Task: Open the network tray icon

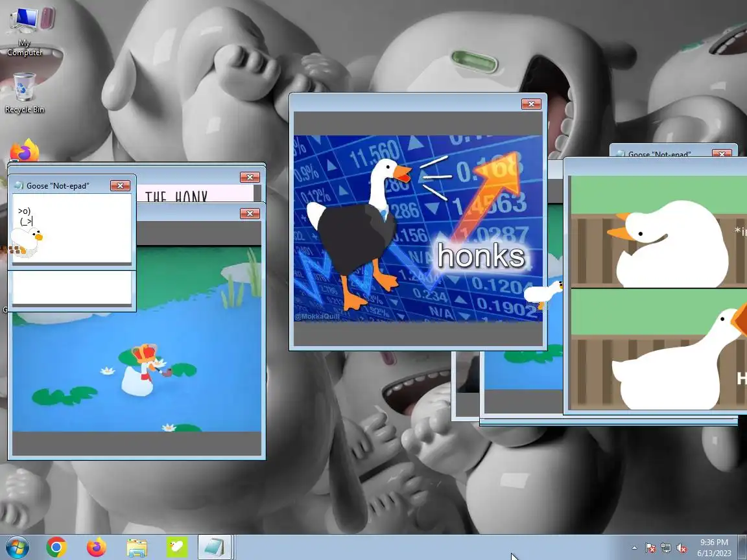Action: click(x=666, y=548)
